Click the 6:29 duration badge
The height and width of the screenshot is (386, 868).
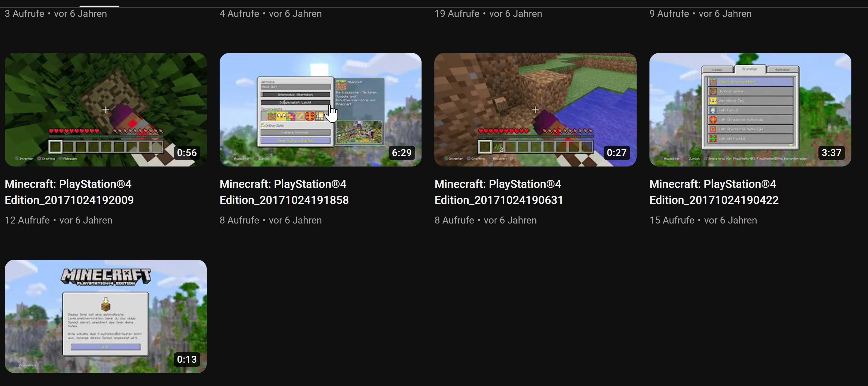point(402,153)
